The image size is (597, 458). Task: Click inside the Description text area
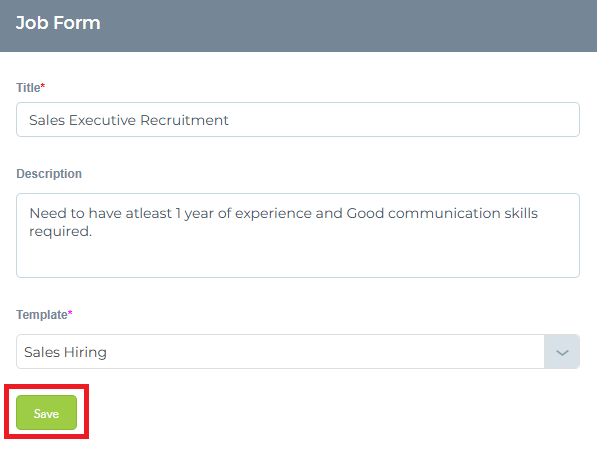(298, 235)
